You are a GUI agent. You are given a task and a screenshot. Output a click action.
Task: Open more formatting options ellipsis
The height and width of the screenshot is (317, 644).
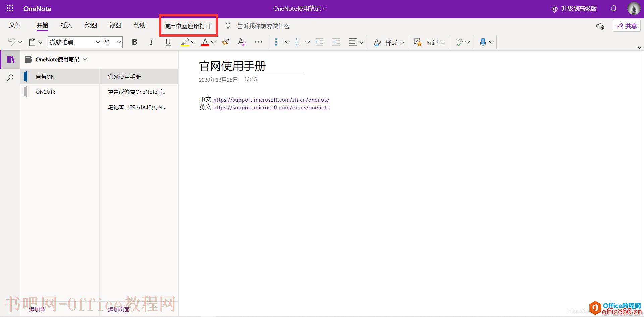click(x=259, y=42)
